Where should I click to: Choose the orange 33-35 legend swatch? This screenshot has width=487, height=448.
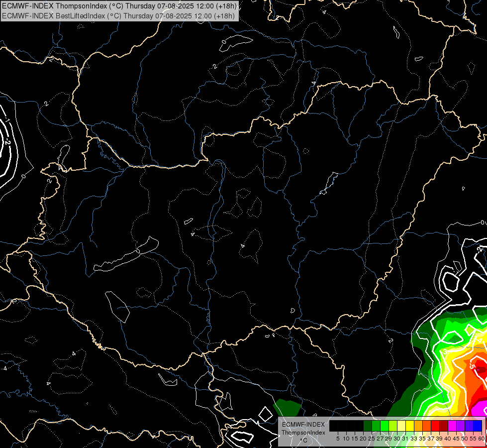[x=418, y=426]
